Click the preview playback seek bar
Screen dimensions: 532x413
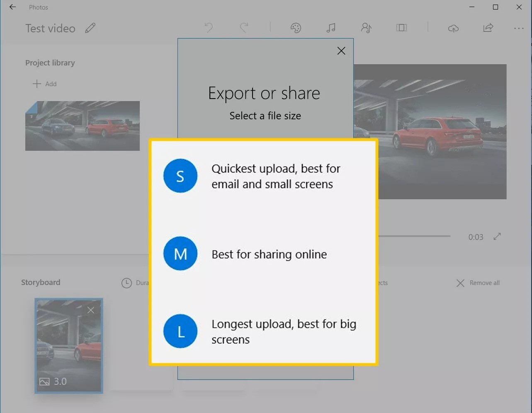click(x=414, y=236)
